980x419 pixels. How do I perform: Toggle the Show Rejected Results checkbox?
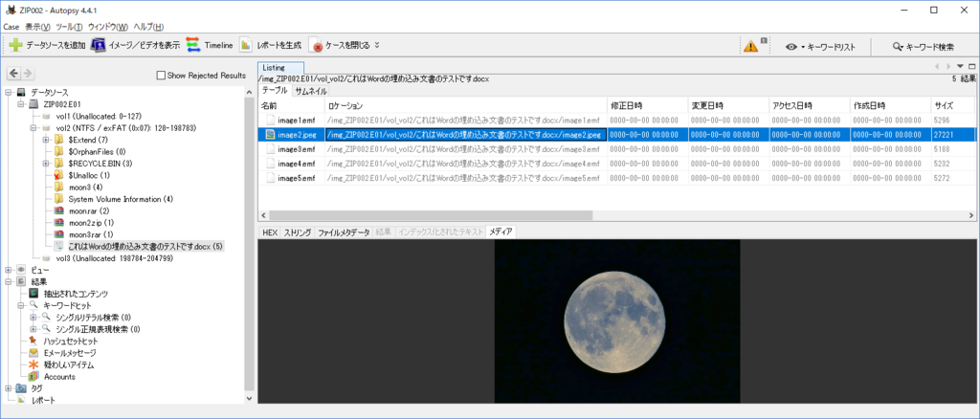click(x=161, y=76)
